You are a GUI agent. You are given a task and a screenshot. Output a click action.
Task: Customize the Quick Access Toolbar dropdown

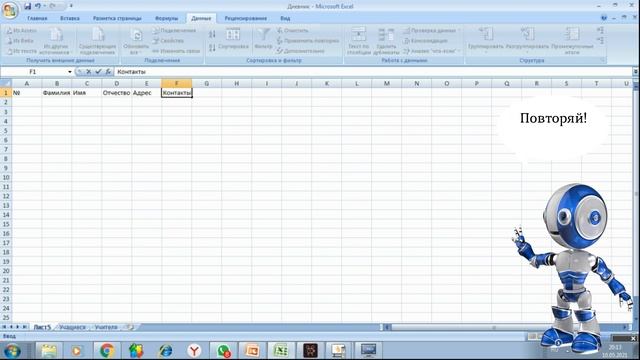click(71, 6)
